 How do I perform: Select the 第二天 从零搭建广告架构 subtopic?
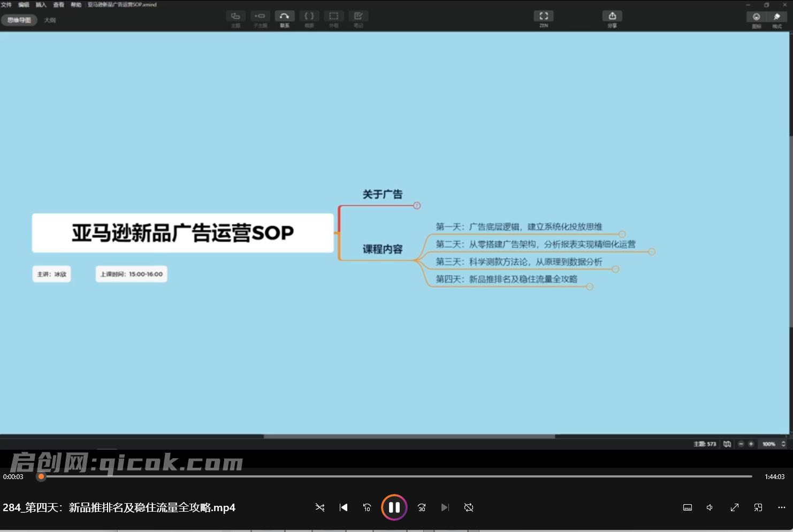click(536, 244)
